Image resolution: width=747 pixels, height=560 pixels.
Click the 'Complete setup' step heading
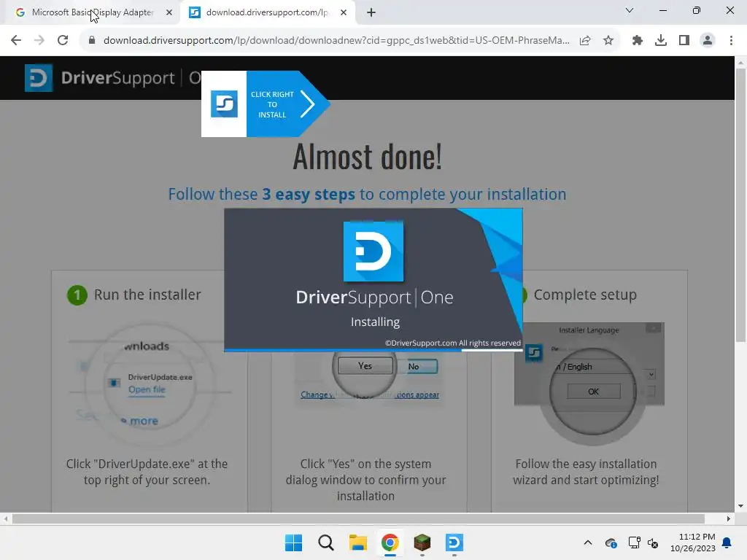pyautogui.click(x=585, y=295)
